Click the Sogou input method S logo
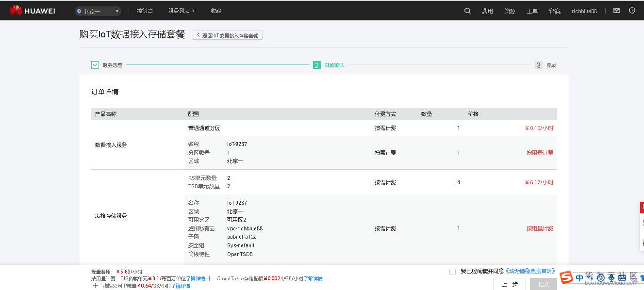This screenshot has height=290, width=644. tap(566, 277)
